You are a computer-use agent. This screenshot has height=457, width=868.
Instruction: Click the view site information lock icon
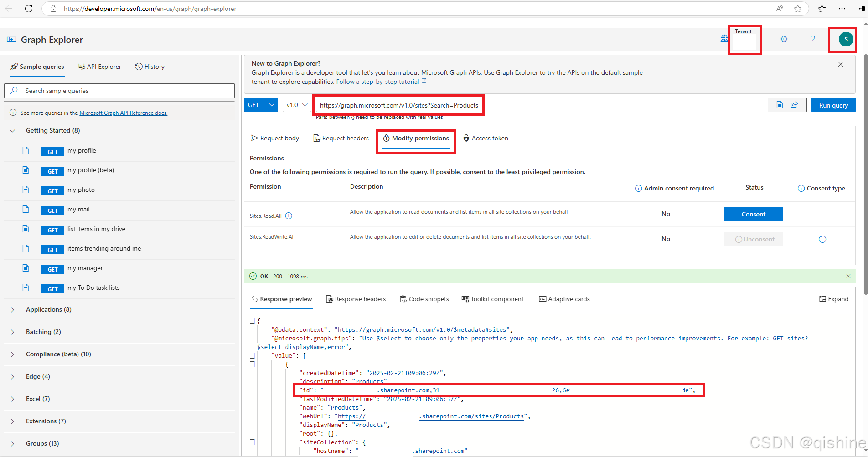(53, 9)
